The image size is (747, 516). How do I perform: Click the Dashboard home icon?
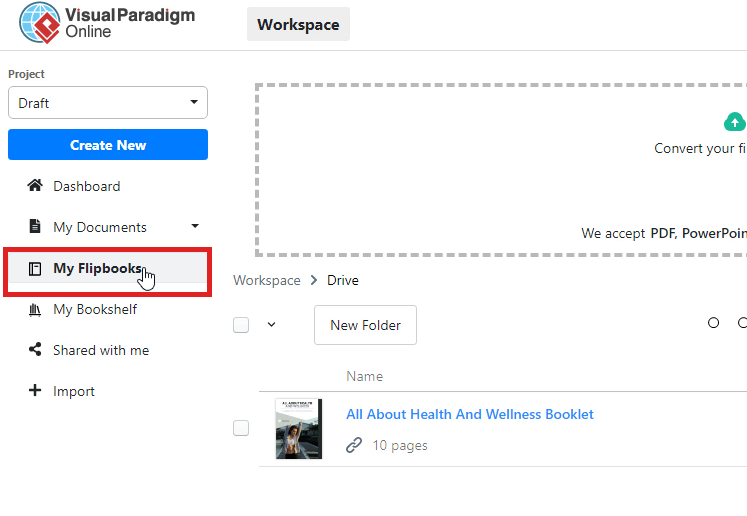[35, 186]
